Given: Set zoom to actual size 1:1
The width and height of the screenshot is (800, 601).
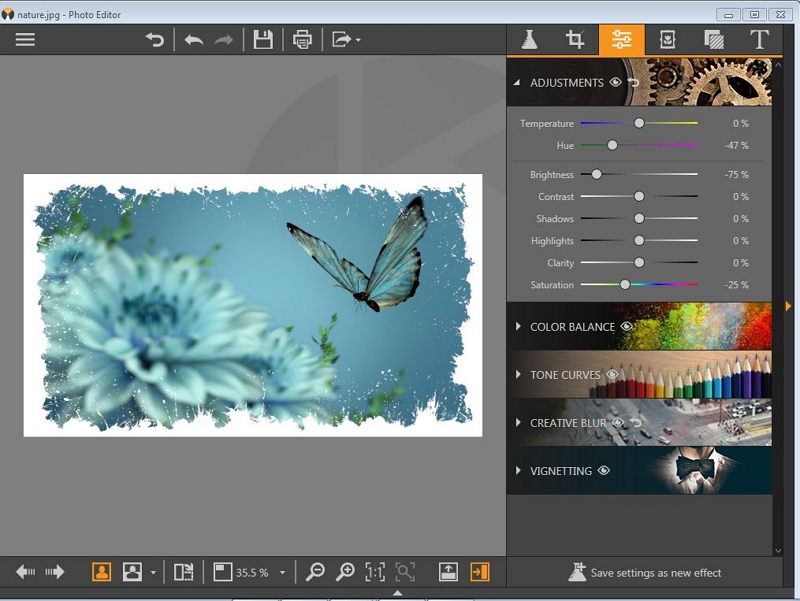Looking at the screenshot, I should coord(375,572).
